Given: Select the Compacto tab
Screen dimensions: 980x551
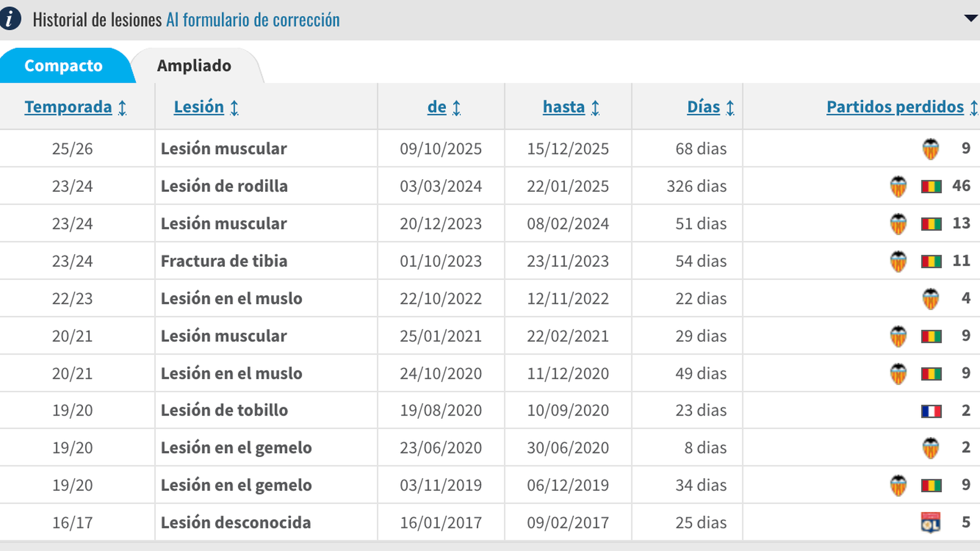Looking at the screenshot, I should tap(65, 65).
